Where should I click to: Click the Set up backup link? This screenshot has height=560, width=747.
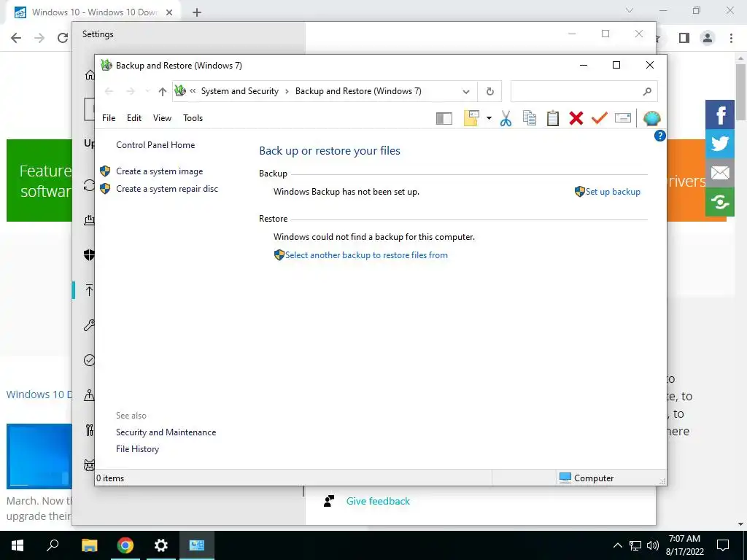click(613, 192)
